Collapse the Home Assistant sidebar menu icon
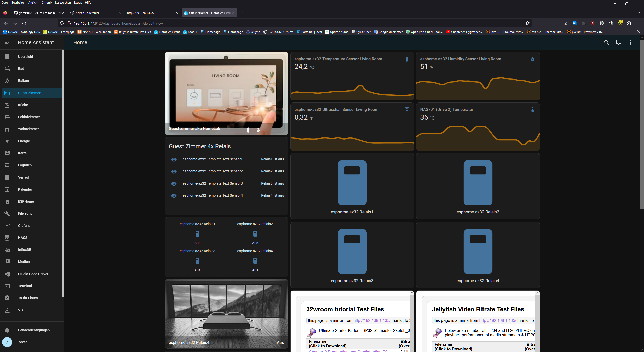 point(7,42)
